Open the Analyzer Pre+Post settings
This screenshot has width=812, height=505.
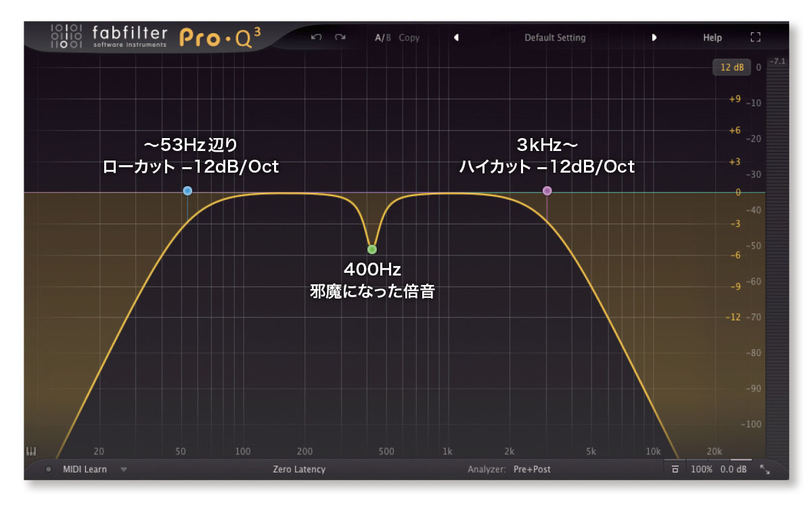click(x=509, y=469)
